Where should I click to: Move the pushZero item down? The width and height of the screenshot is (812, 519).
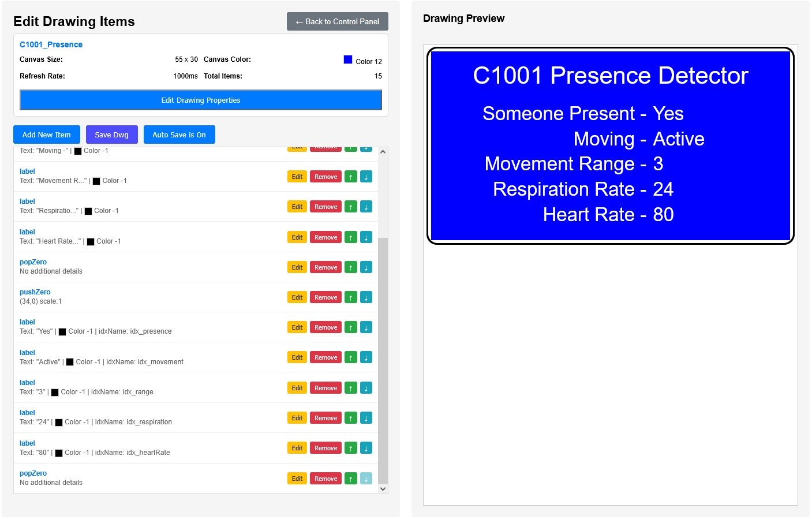(366, 297)
